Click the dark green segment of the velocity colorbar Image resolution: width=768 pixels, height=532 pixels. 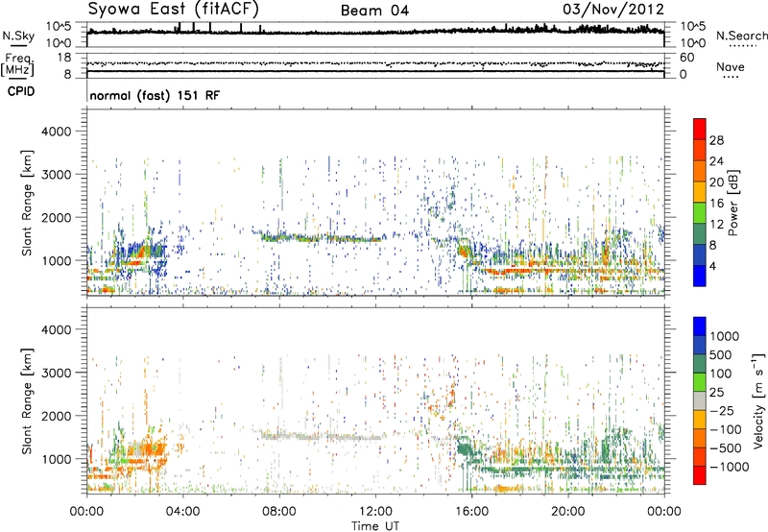700,364
